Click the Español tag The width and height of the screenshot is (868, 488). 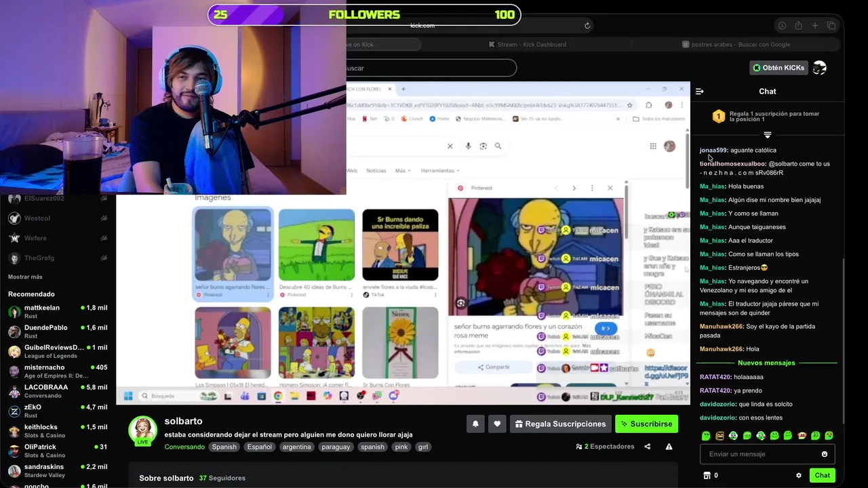point(259,447)
